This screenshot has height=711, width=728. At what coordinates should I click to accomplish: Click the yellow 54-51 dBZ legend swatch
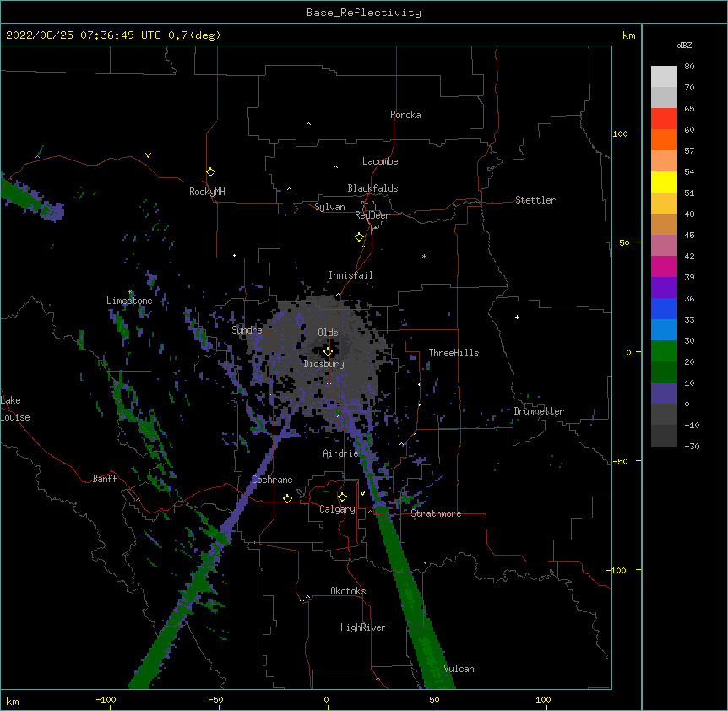point(664,182)
